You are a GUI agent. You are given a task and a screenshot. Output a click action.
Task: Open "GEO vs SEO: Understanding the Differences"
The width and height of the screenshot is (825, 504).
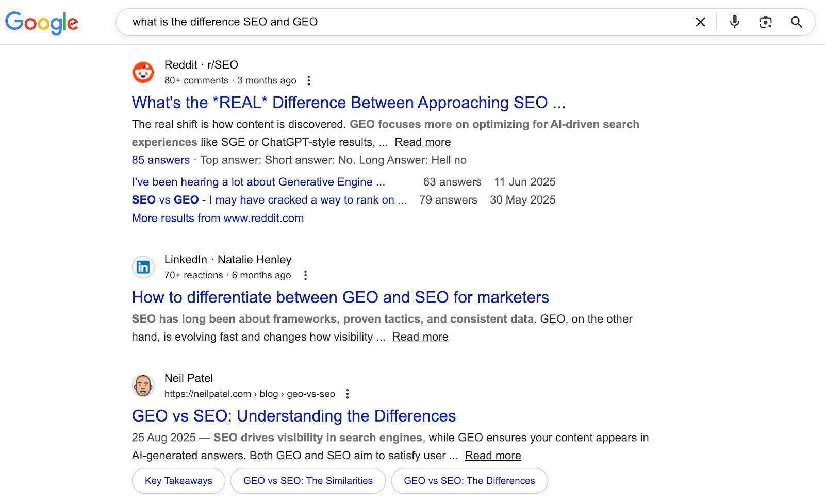pos(294,416)
